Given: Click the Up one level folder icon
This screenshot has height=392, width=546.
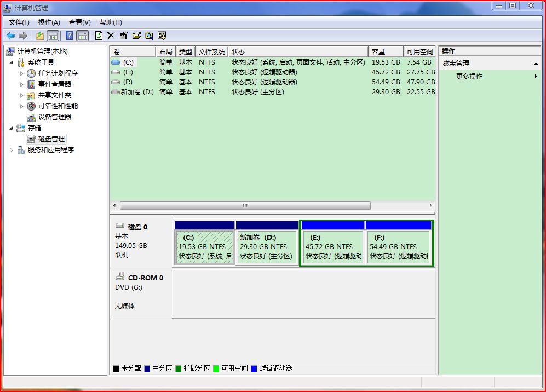Looking at the screenshot, I should [40, 36].
